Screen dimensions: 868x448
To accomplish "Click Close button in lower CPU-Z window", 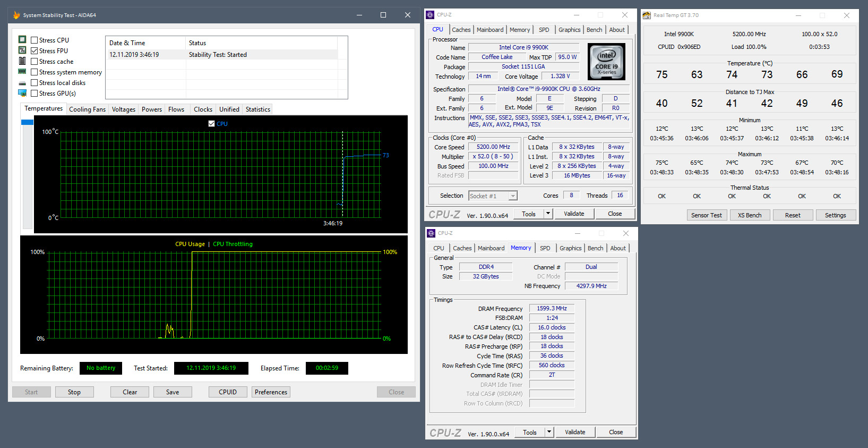I will coord(616,432).
